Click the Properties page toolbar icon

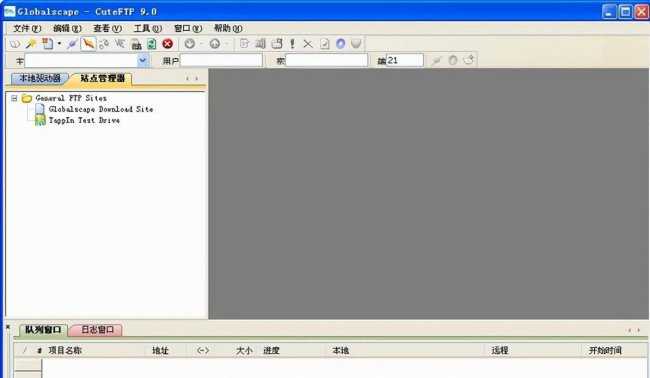click(x=325, y=44)
